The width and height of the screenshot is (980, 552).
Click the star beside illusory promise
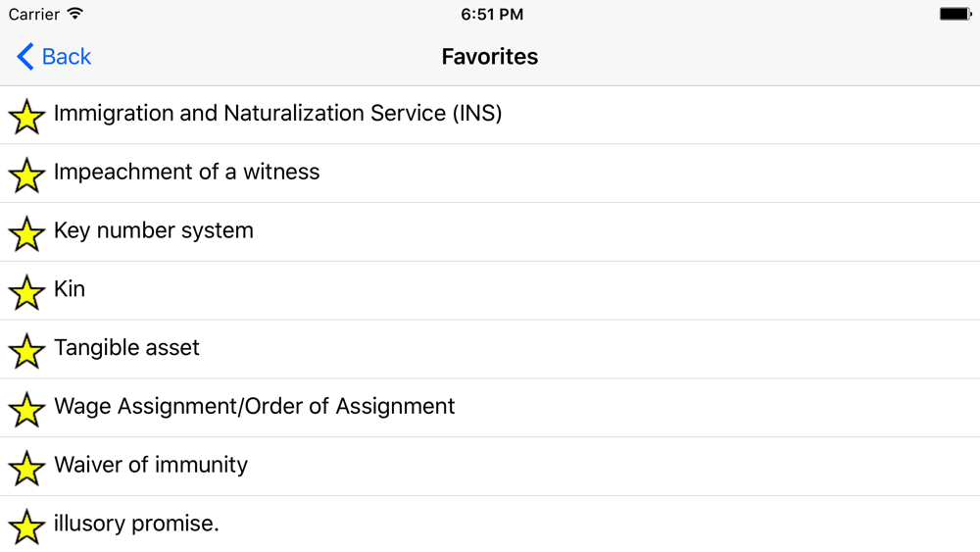tap(26, 527)
